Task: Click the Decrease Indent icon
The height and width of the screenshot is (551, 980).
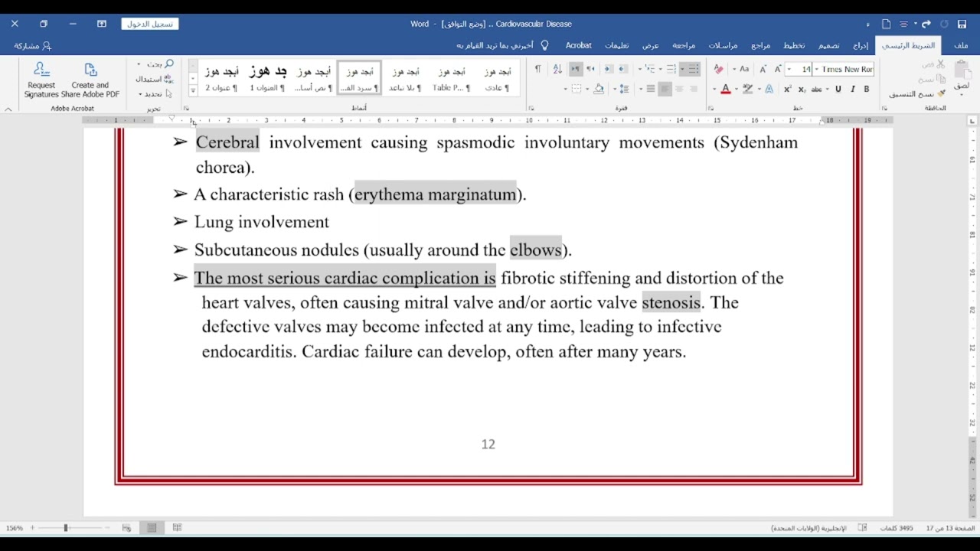Action: pos(623,69)
